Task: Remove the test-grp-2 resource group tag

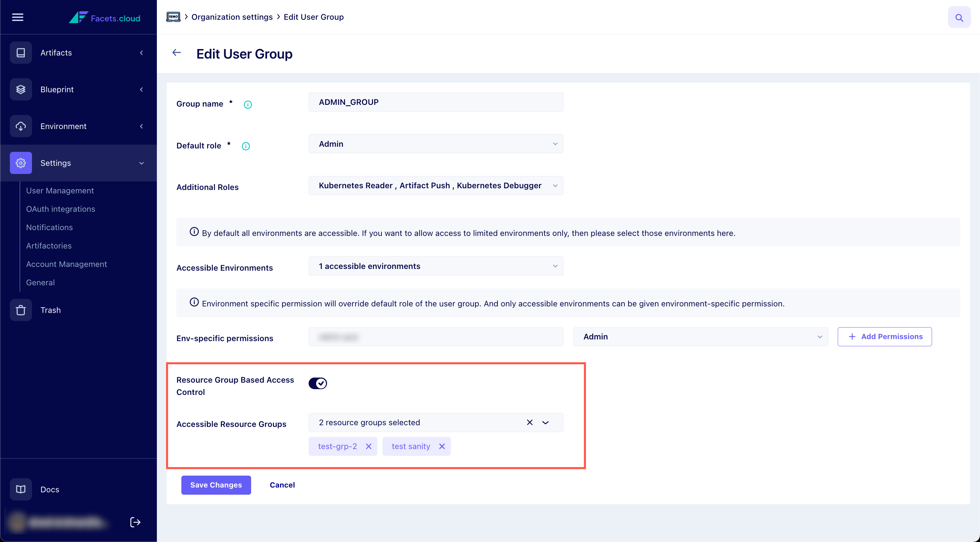Action: (x=368, y=446)
